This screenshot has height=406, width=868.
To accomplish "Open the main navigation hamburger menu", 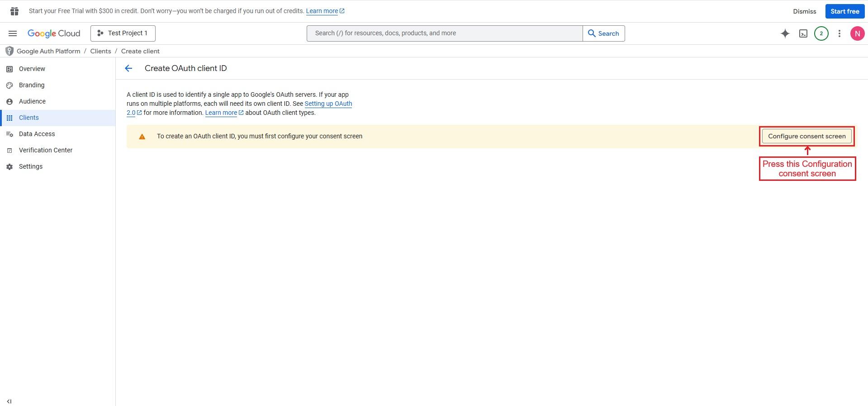I will pos(13,33).
